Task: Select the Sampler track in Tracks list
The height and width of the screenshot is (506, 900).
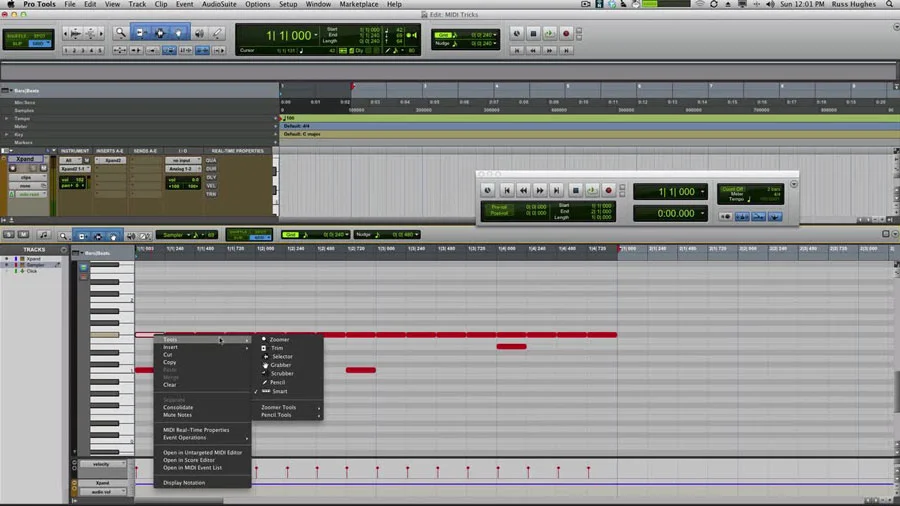Action: click(x=35, y=265)
